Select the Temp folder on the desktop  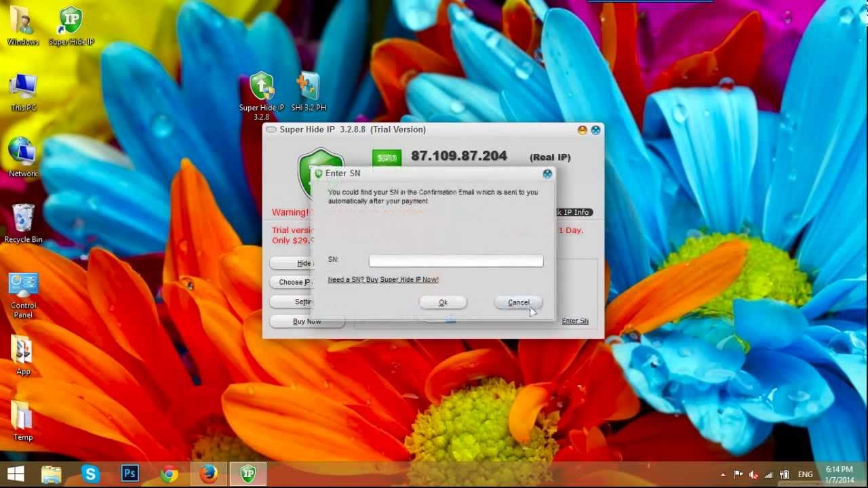tap(23, 422)
